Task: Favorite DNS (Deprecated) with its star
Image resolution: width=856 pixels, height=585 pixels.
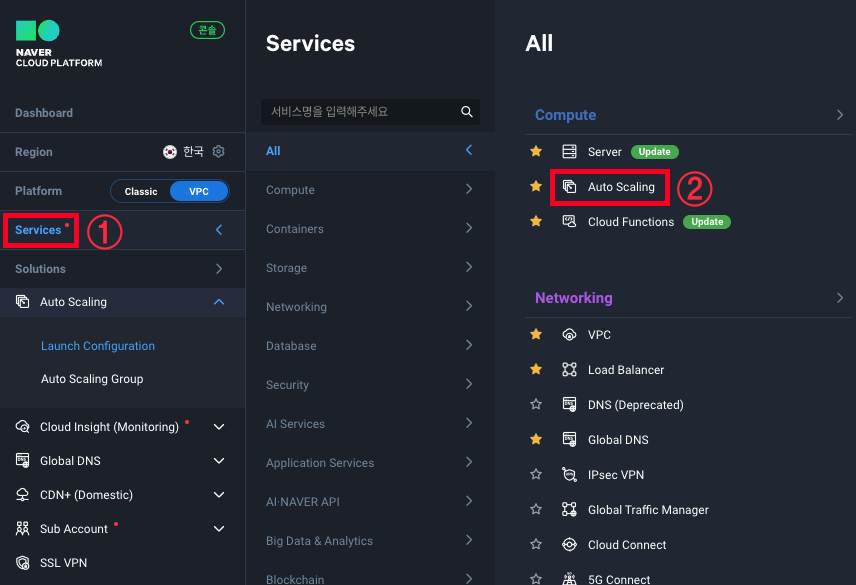Action: [x=536, y=404]
